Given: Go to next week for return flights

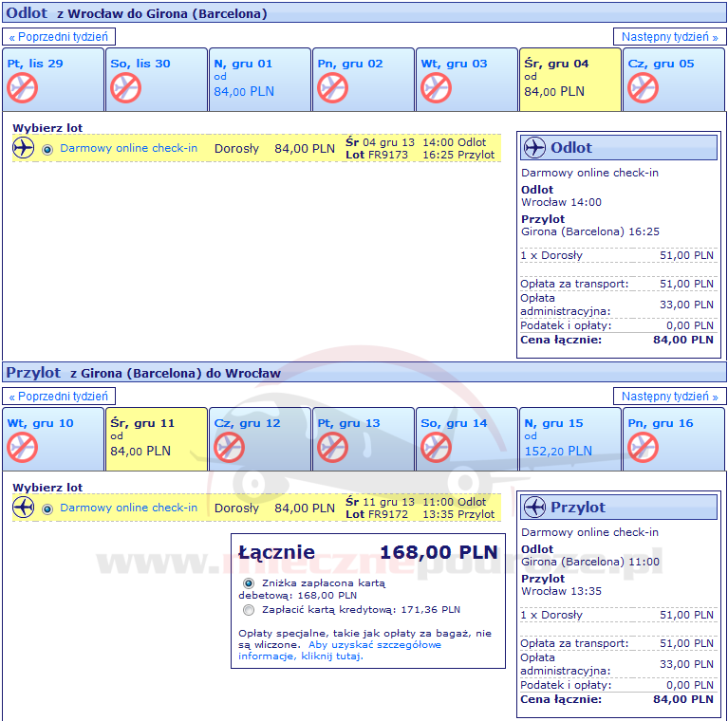Looking at the screenshot, I should click(669, 397).
